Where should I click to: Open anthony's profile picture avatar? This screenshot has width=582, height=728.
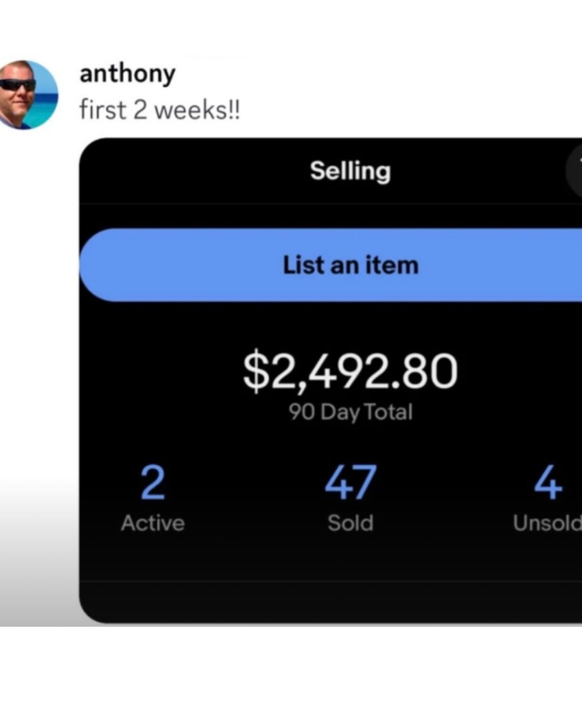click(x=28, y=95)
